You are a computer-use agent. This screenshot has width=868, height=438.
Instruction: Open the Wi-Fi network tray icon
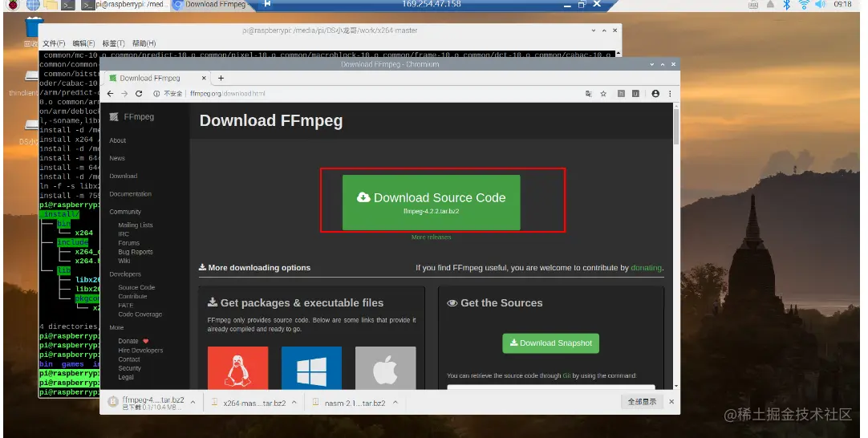coord(803,5)
